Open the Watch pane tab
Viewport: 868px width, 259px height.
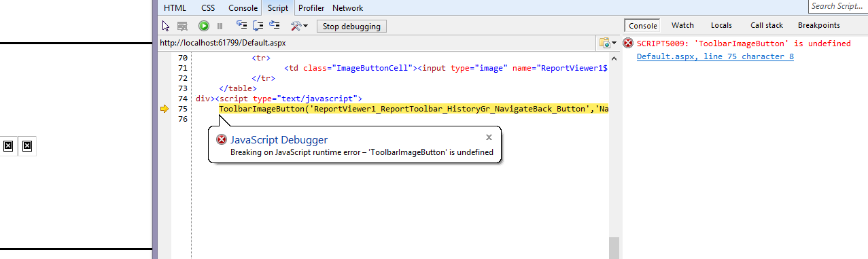tap(682, 26)
